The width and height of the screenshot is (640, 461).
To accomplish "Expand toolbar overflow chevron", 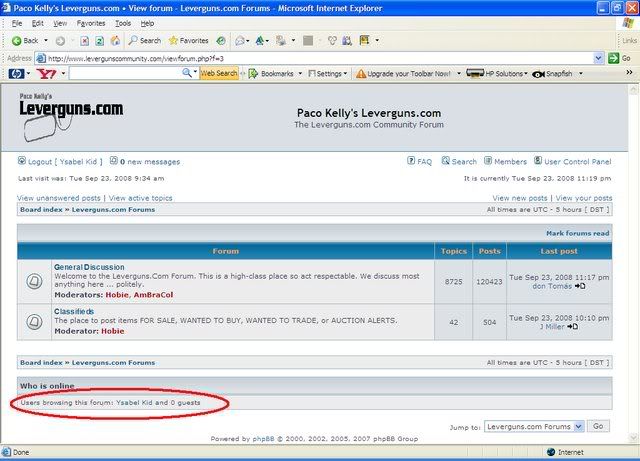I will (629, 72).
